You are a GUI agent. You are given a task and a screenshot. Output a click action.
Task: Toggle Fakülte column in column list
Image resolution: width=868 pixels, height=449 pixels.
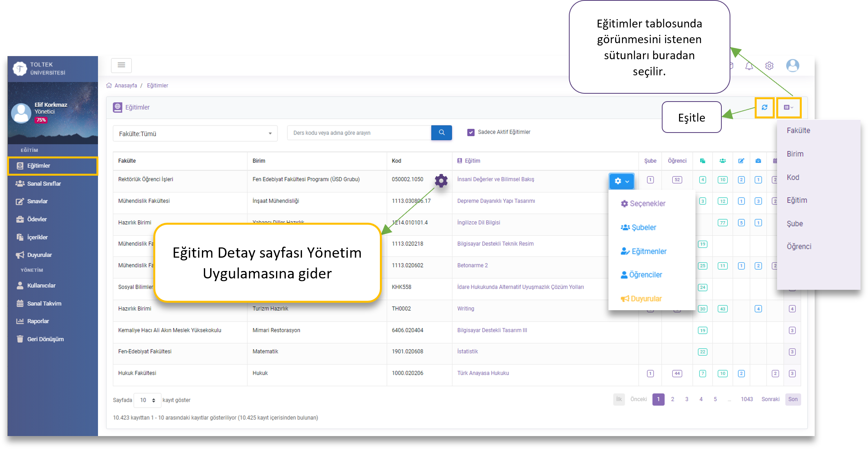[x=798, y=131]
